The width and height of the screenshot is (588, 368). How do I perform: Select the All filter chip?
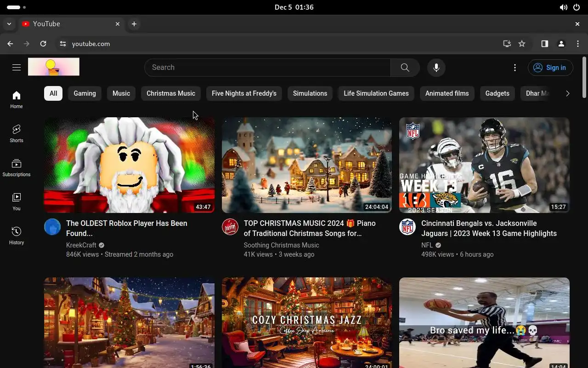pos(53,93)
